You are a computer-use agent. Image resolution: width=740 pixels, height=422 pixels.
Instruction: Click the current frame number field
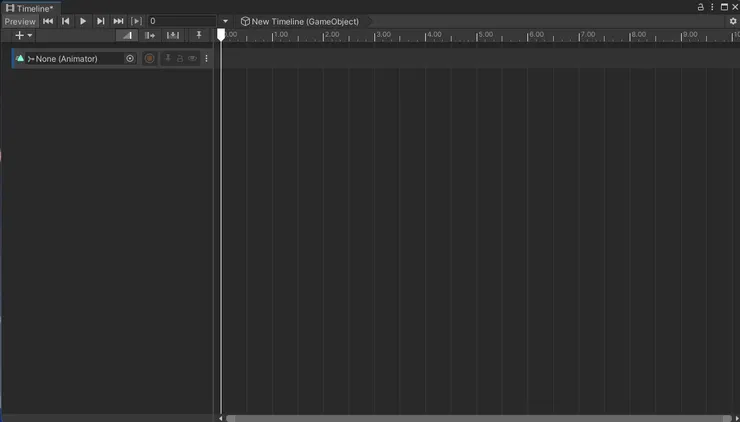click(x=182, y=21)
